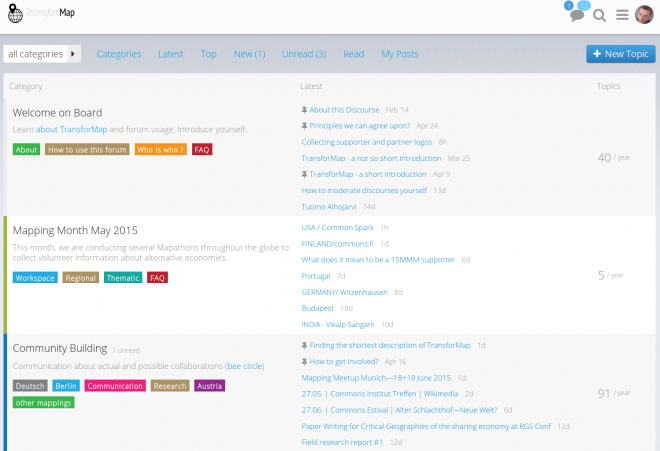Click the pin icon beside Principles we can agree upon
Image resolution: width=660 pixels, height=451 pixels.
click(x=304, y=126)
